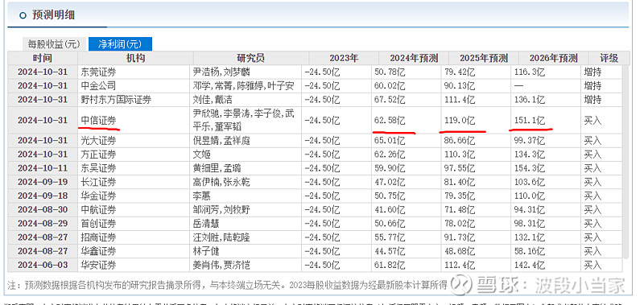Click the 151.1亿 forecast value
This screenshot has width=644, height=305.
click(529, 120)
